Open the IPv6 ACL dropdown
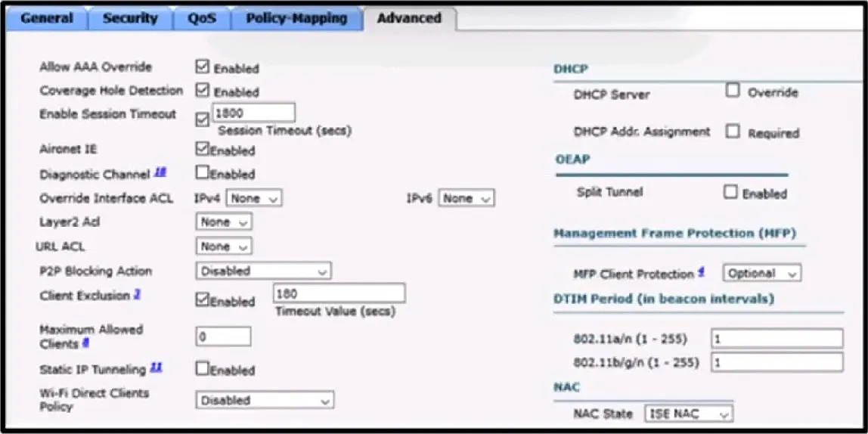This screenshot has width=868, height=434. click(x=467, y=198)
